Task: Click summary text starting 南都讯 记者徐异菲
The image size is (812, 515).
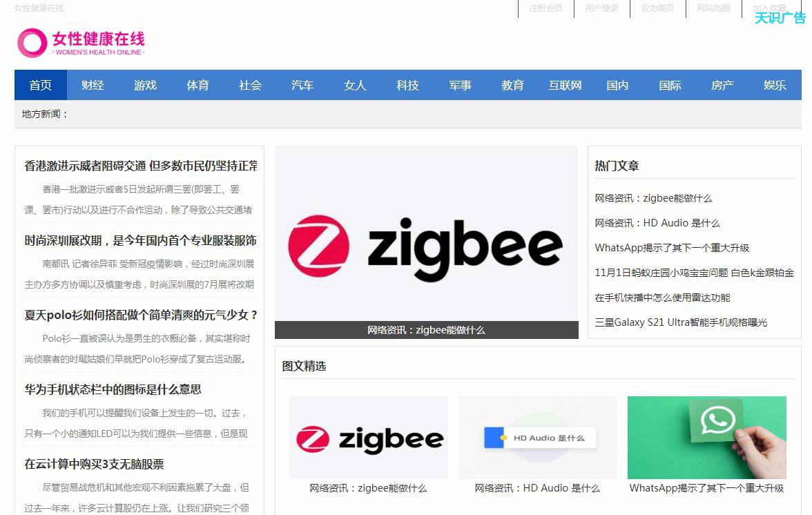Action: point(139,274)
